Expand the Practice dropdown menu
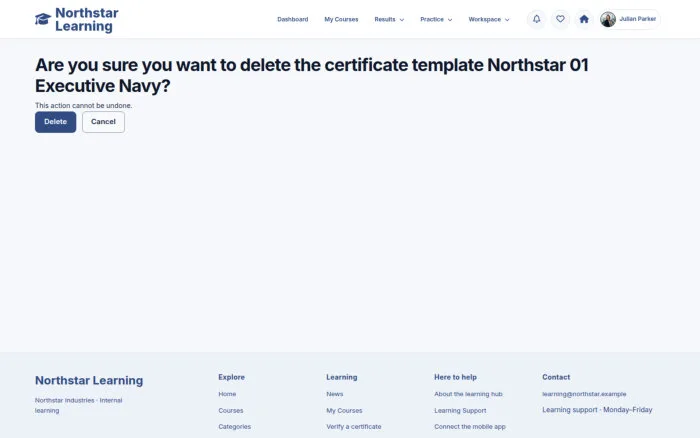Viewport: 700px width, 438px height. pyautogui.click(x=436, y=20)
